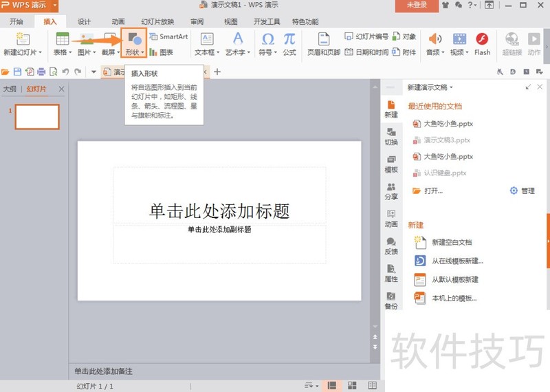This screenshot has height=392, width=550.
Task: Switch to slide sorter view in status bar
Action: [x=352, y=385]
